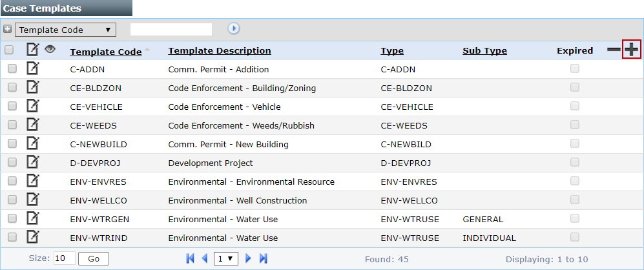Click the minus icon to remove templates
This screenshot has width=644, height=270.
(x=614, y=50)
